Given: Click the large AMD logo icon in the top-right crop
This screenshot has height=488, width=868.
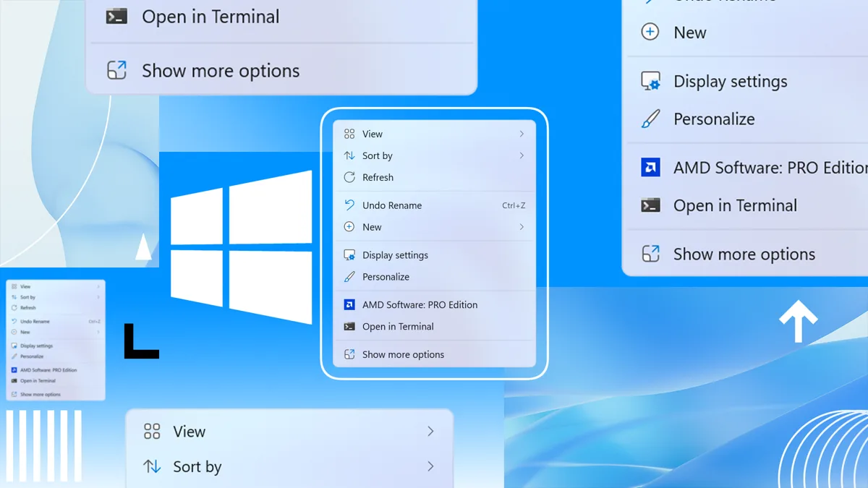Looking at the screenshot, I should click(650, 168).
